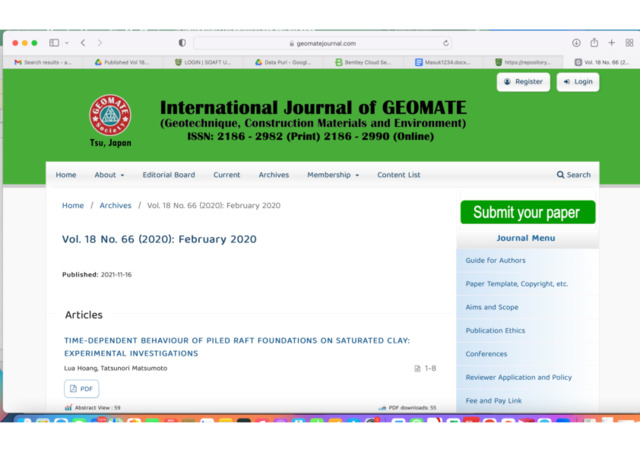640x452 pixels.
Task: Open the Home navigation menu item
Action: pos(66,175)
